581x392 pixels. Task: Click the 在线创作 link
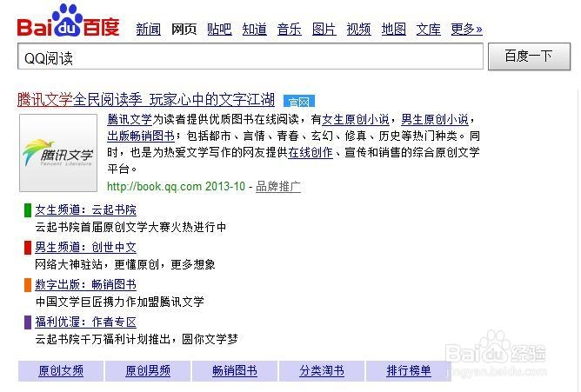(x=311, y=152)
